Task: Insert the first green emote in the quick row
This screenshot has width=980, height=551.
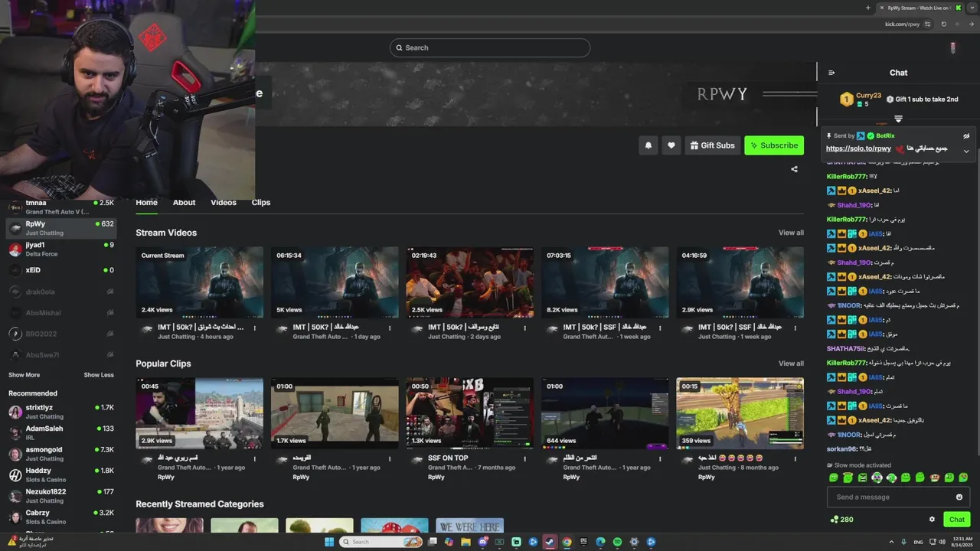Action: pos(834,478)
